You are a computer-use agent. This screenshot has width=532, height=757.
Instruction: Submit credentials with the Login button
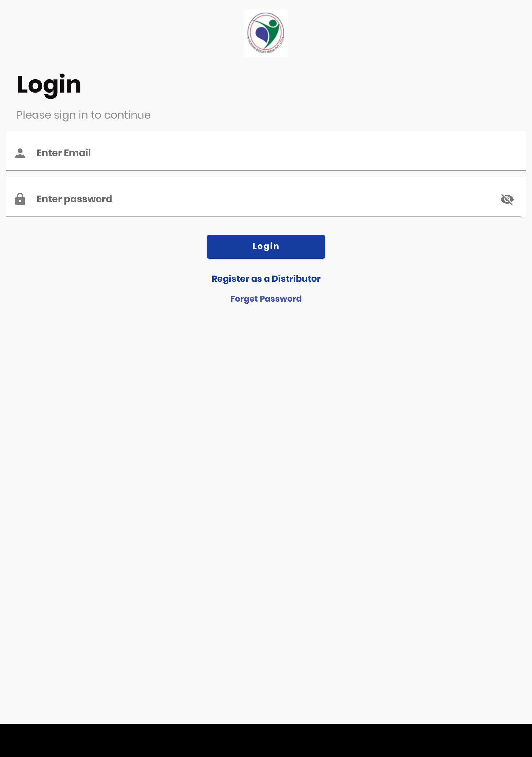[x=266, y=247]
